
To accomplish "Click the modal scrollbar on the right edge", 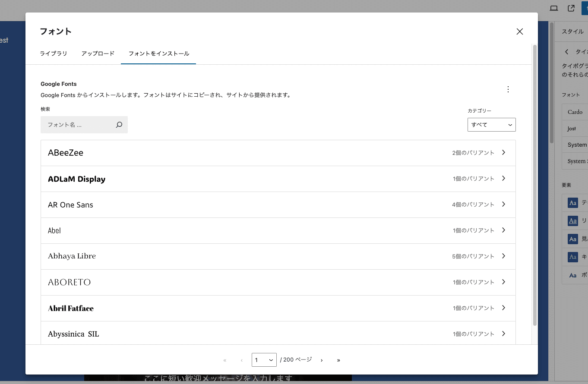I will (x=535, y=173).
